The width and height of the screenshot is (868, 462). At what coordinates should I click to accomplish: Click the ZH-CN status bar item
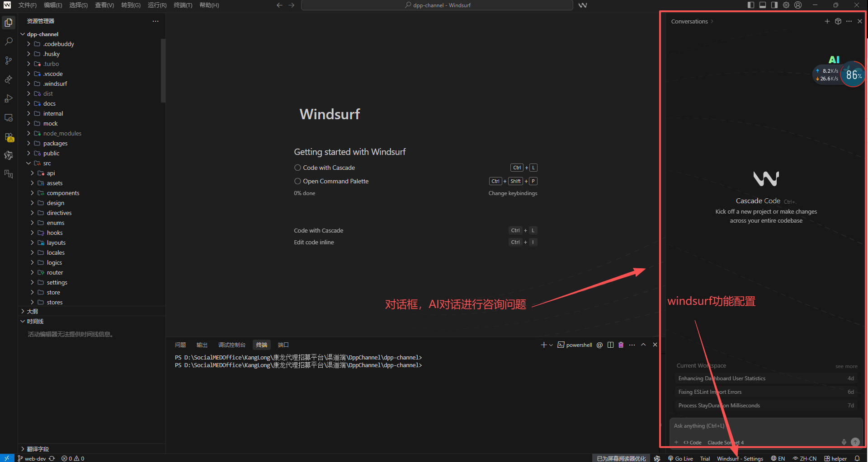pos(804,458)
